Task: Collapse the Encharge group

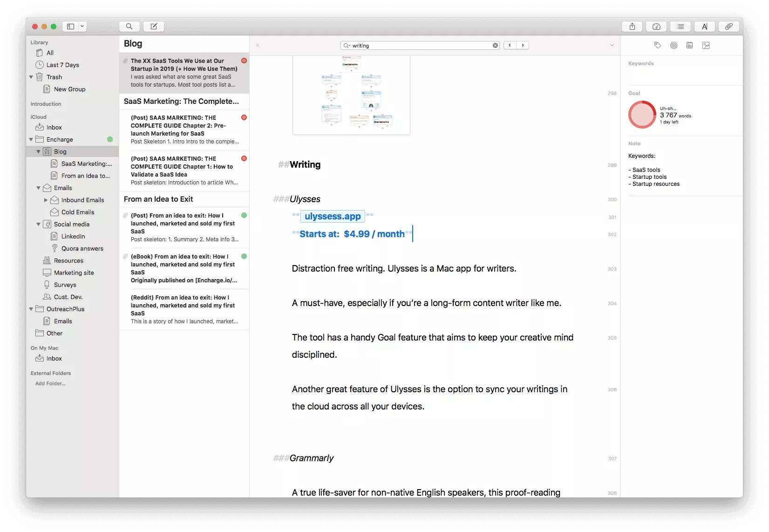Action: (31, 139)
